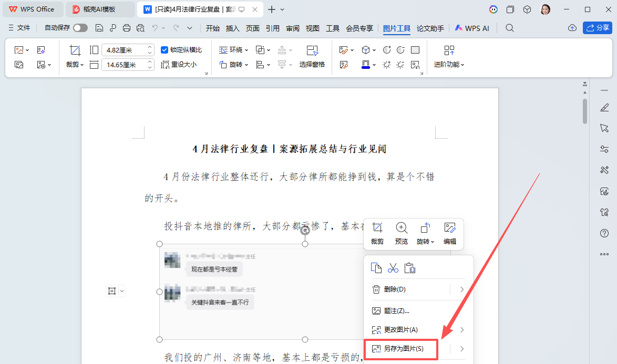This screenshot has width=617, height=364.
Task: Click Preview (预览) in floating toolbar
Action: tap(402, 234)
